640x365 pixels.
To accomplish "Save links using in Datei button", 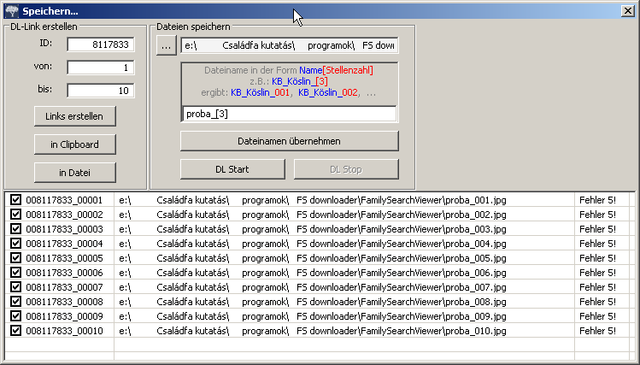I will [75, 173].
